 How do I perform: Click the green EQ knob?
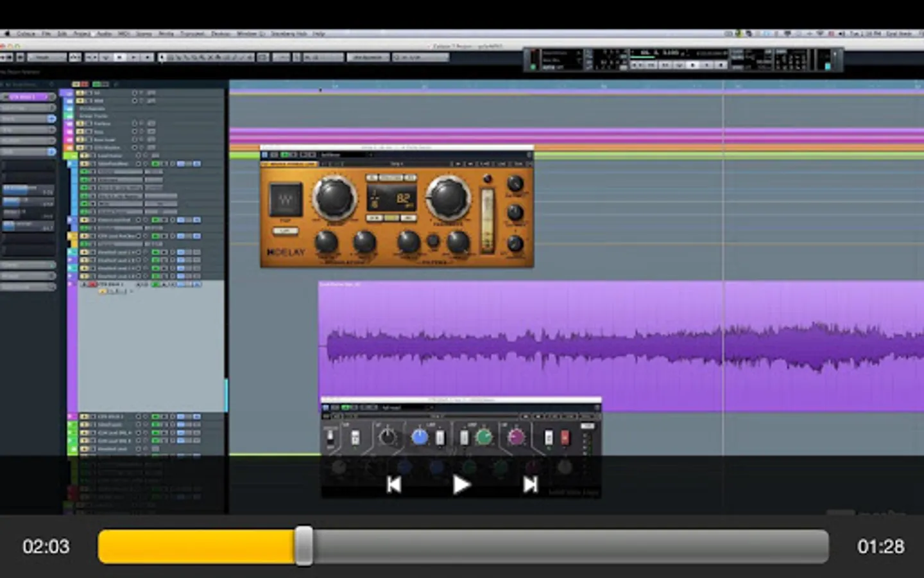coord(484,437)
